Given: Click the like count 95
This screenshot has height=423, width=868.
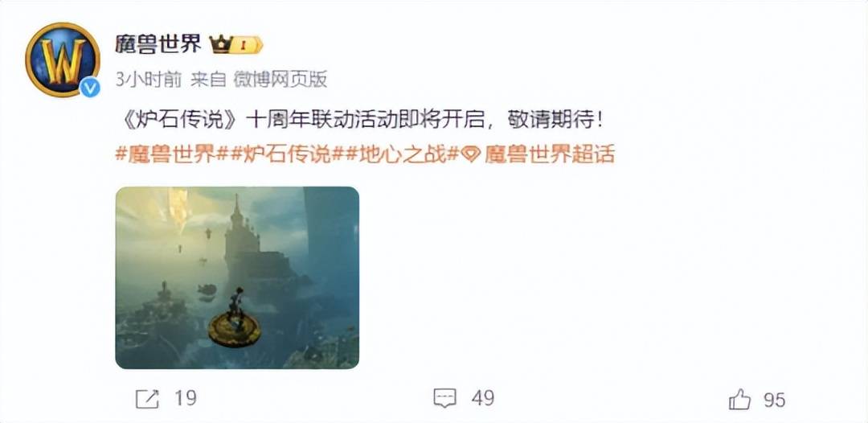Looking at the screenshot, I should pos(775,400).
